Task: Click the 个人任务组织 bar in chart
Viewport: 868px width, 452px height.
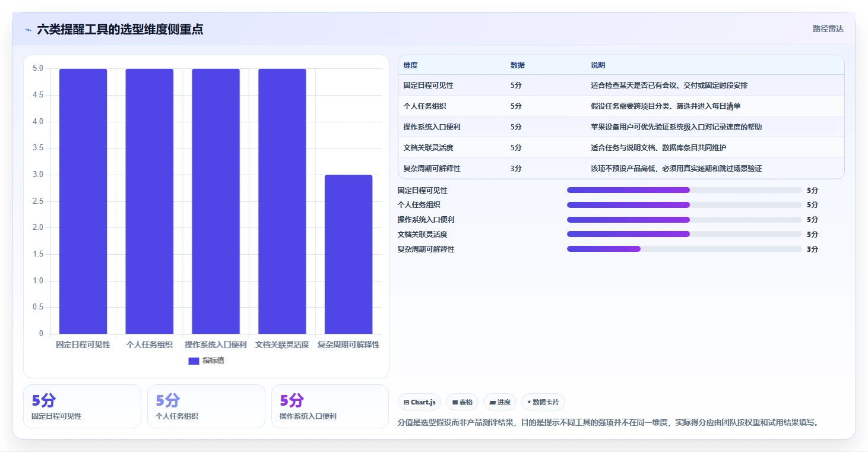Action: coord(150,201)
